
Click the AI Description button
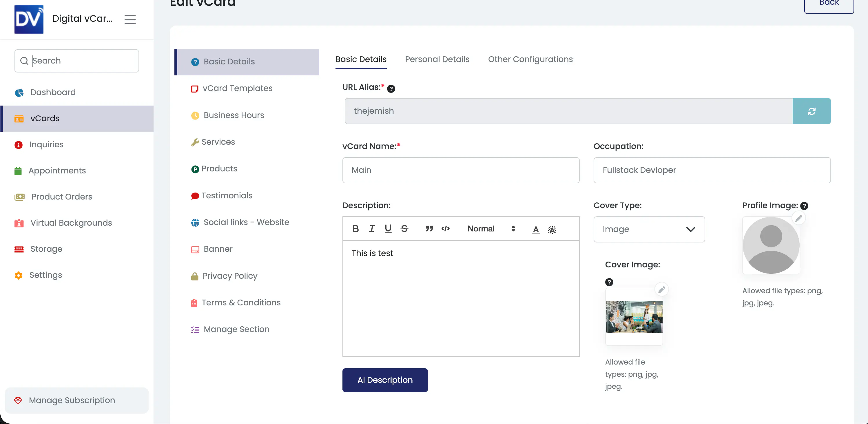tap(385, 380)
